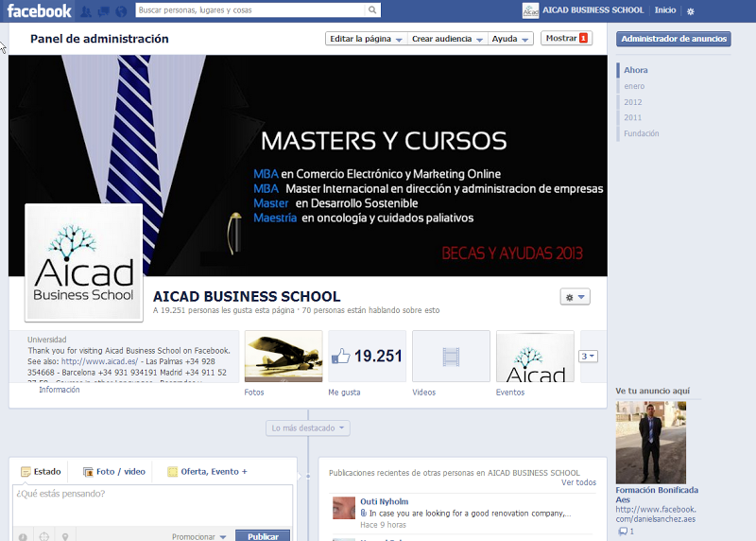Click the Videos label
Viewport: 756px width, 541px height.
[423, 393]
